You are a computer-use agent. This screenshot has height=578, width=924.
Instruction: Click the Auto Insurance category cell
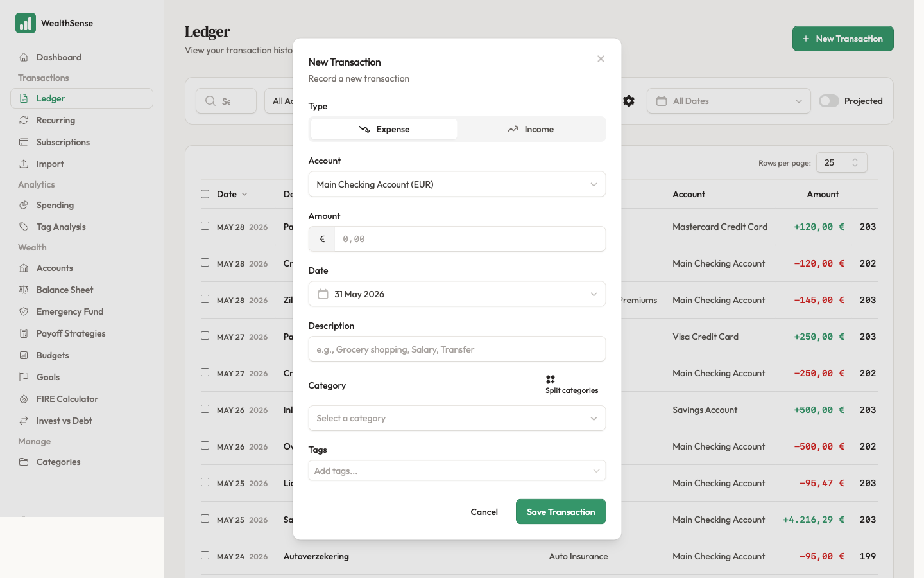(578, 556)
